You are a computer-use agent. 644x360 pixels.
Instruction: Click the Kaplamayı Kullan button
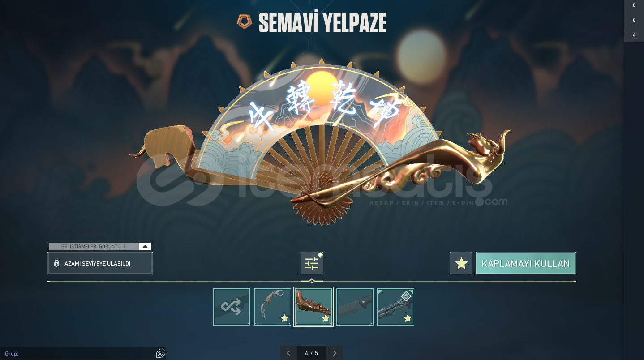(x=526, y=263)
